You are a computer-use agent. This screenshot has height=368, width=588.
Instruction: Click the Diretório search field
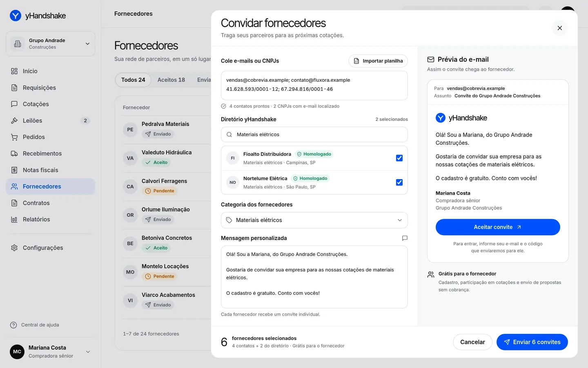coord(314,135)
